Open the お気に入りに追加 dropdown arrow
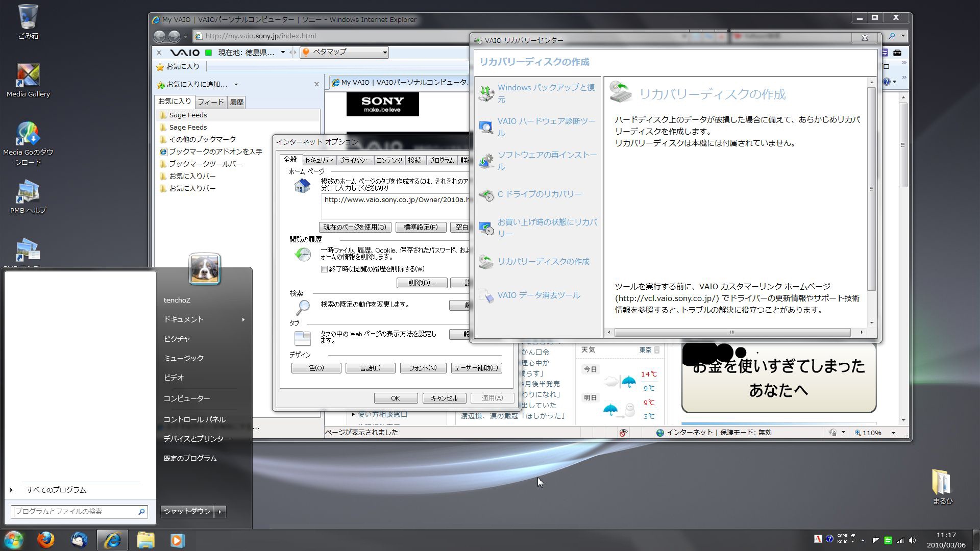Image resolution: width=980 pixels, height=551 pixels. coord(236,85)
